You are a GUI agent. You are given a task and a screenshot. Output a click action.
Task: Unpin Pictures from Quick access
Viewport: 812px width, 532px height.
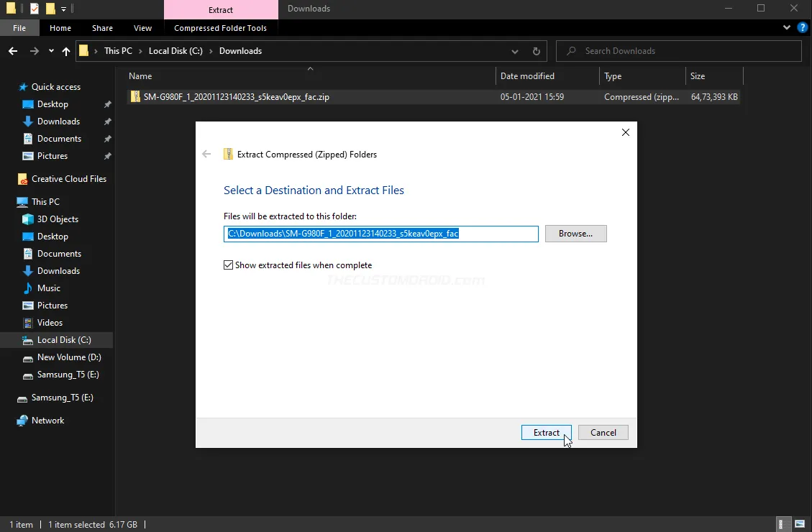pos(106,155)
